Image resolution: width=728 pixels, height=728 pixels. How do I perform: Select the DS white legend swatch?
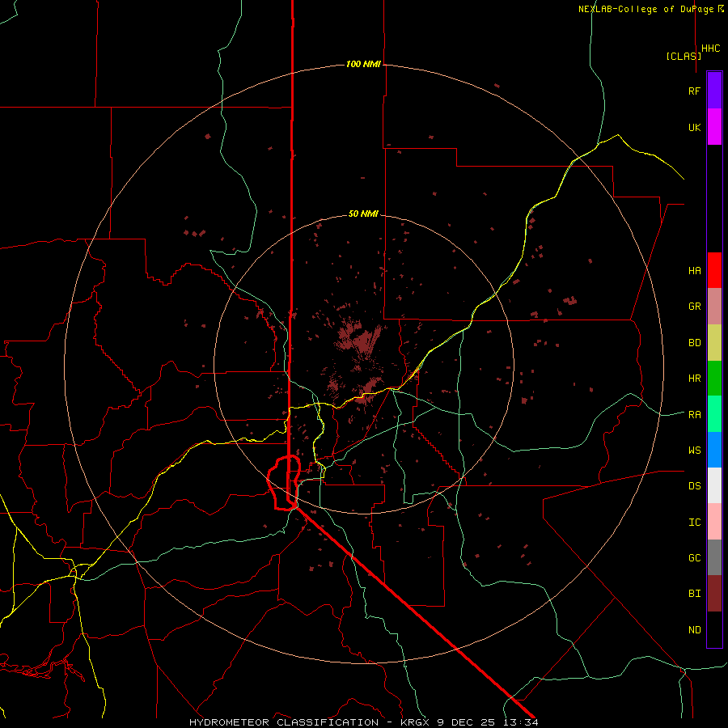[714, 485]
